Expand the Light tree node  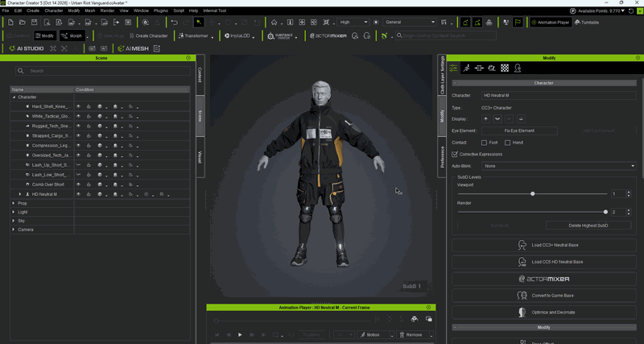(14, 212)
